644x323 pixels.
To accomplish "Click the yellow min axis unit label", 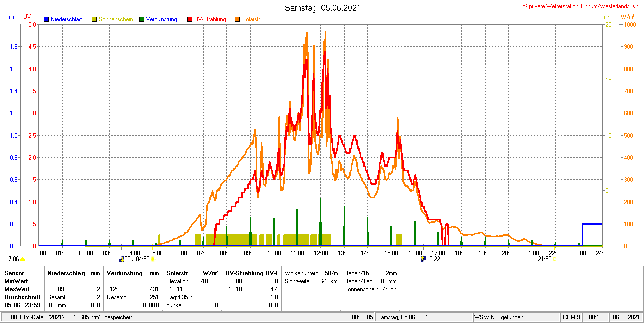I will tap(606, 17).
